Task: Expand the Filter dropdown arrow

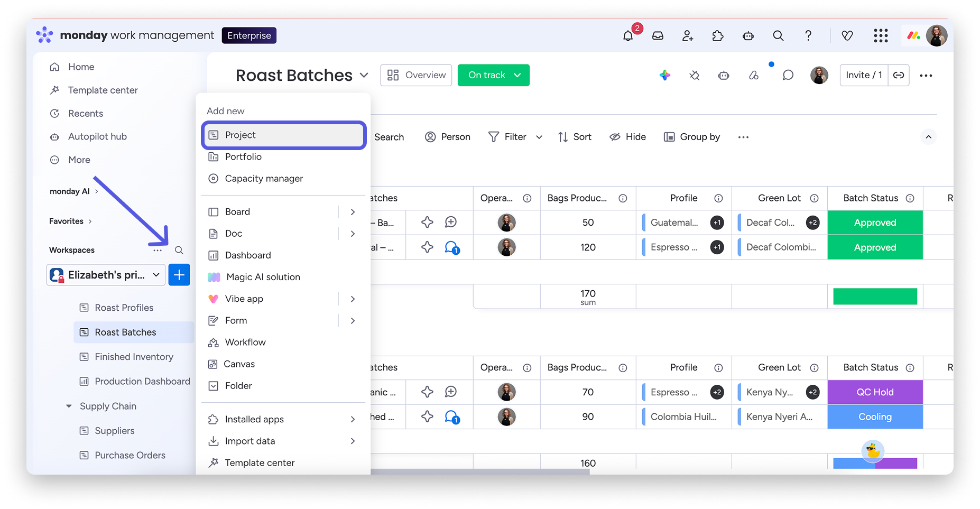Action: (x=539, y=137)
